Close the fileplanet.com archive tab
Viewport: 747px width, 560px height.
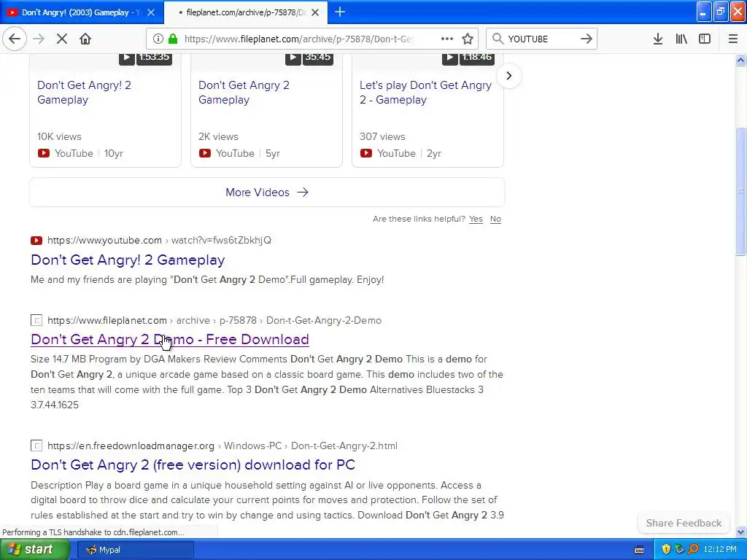click(x=315, y=12)
